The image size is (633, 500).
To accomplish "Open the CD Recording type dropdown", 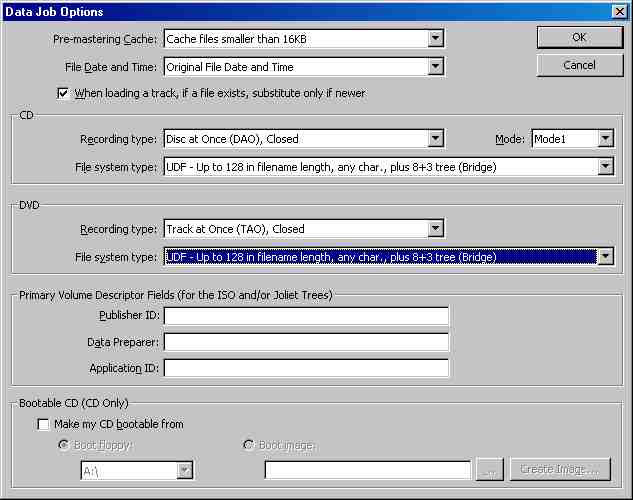I will click(435, 139).
